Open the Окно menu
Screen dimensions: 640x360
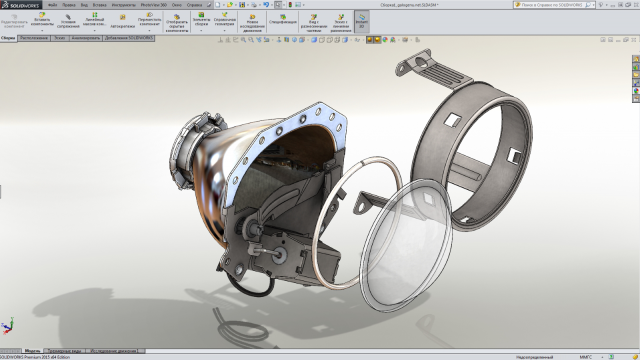(177, 5)
